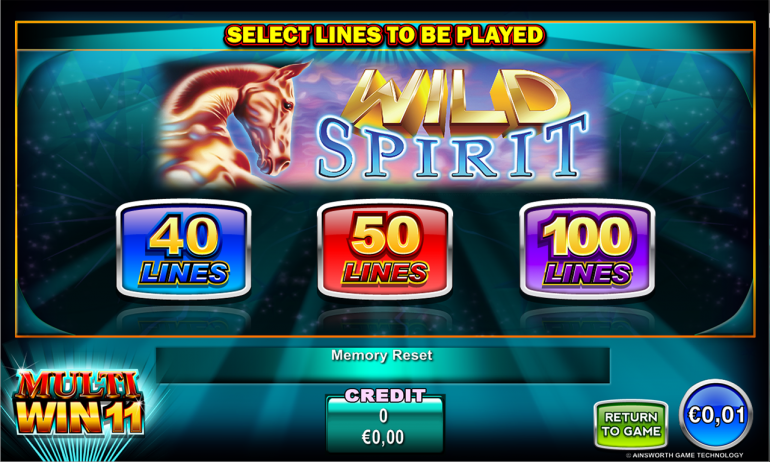
Task: Click the Select Lines To Be Played header
Action: 385,35
